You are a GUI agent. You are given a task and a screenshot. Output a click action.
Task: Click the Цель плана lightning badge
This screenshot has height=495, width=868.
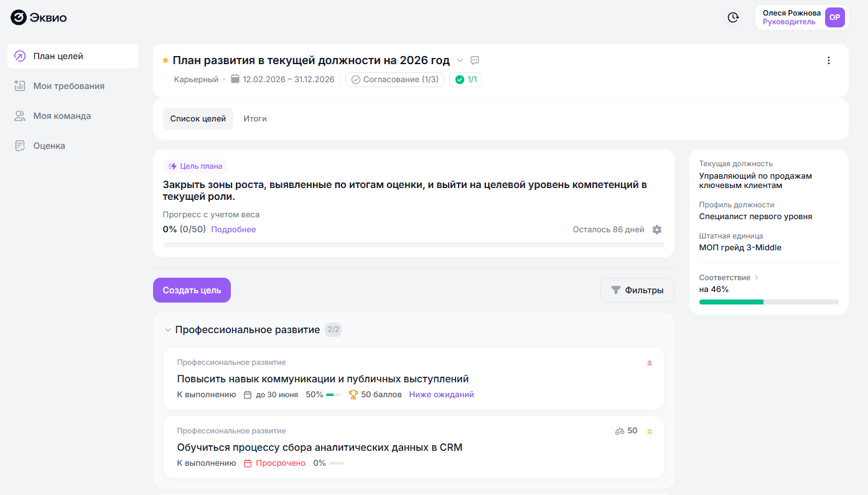pos(195,166)
